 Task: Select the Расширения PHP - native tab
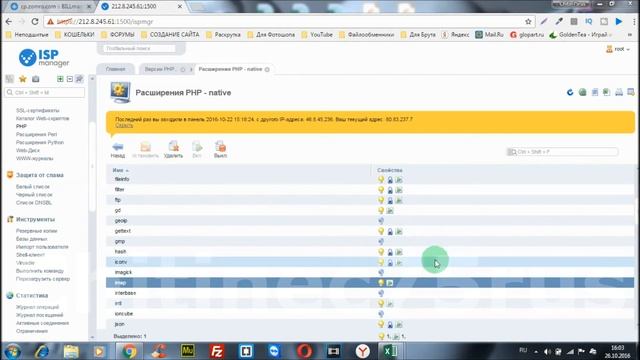click(230, 69)
